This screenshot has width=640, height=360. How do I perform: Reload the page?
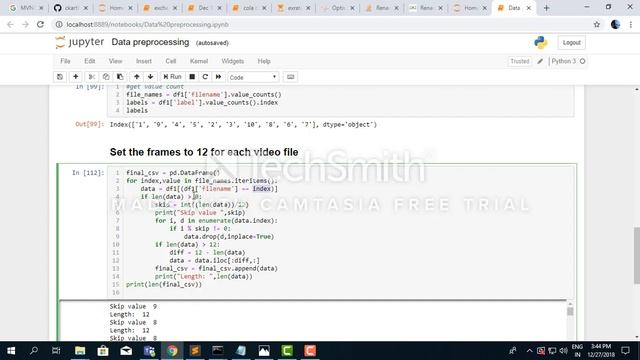pos(40,24)
